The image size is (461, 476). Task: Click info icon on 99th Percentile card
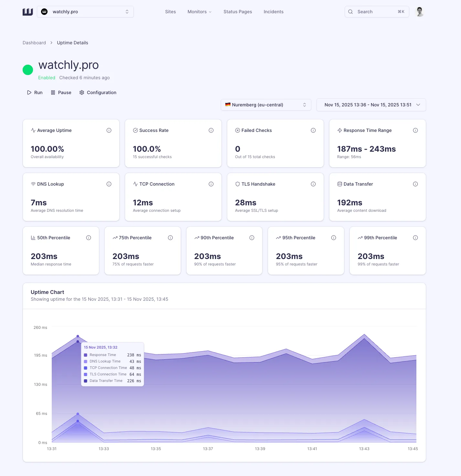click(415, 238)
